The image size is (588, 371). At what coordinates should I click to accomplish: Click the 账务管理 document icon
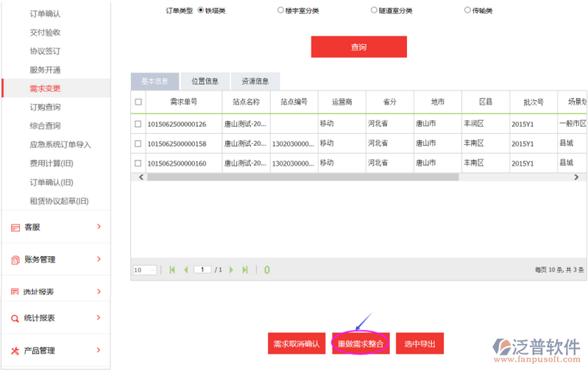coord(15,260)
